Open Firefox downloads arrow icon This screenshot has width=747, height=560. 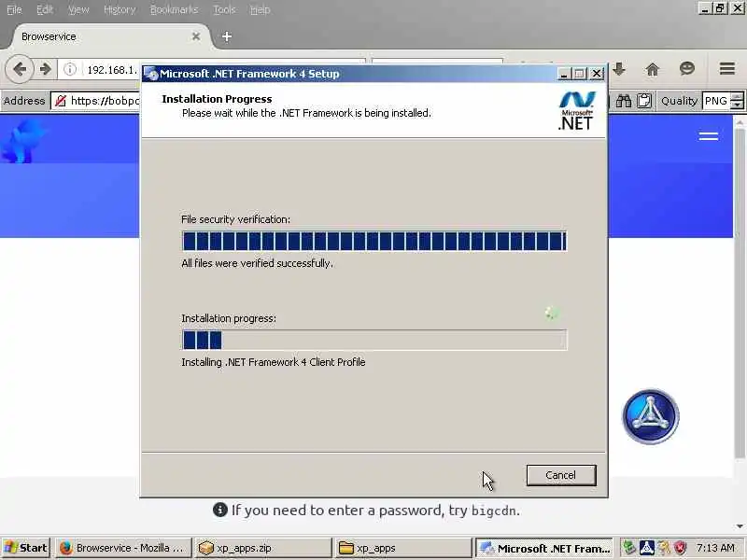(619, 69)
